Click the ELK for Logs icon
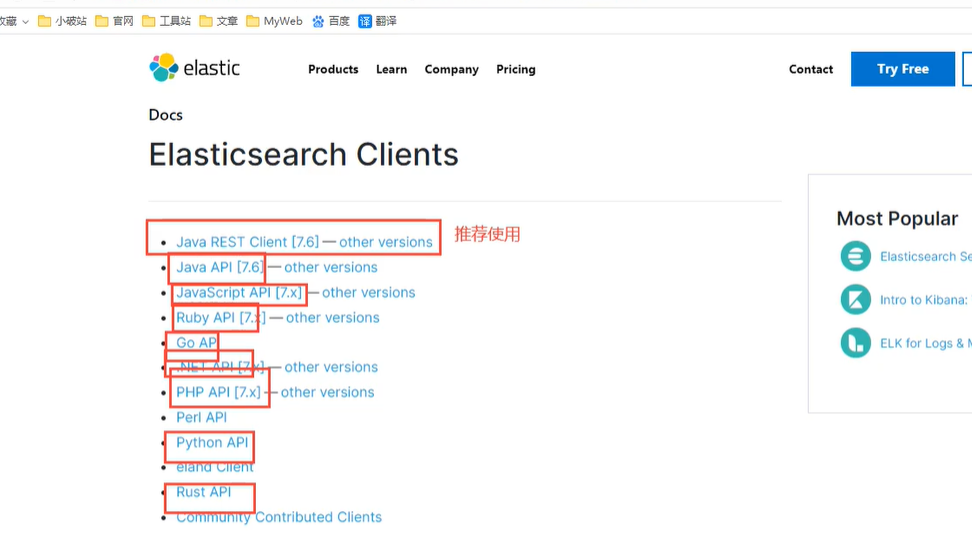 pos(855,343)
